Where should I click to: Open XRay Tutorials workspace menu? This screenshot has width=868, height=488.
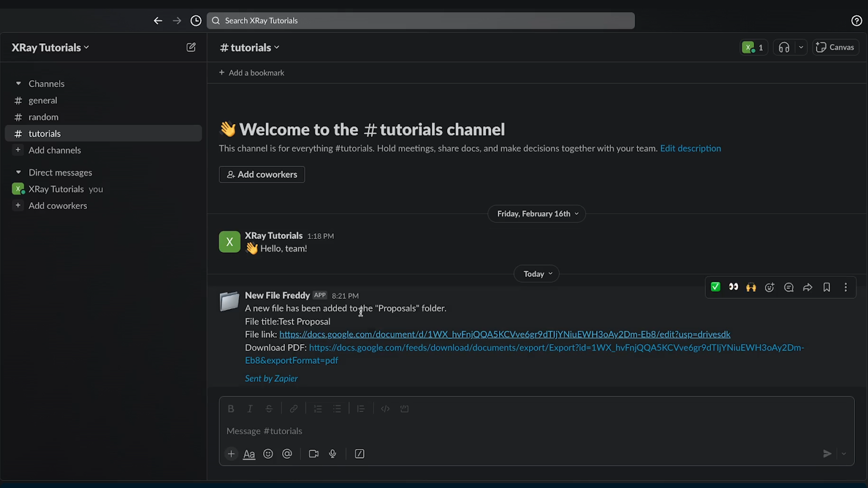pos(50,48)
